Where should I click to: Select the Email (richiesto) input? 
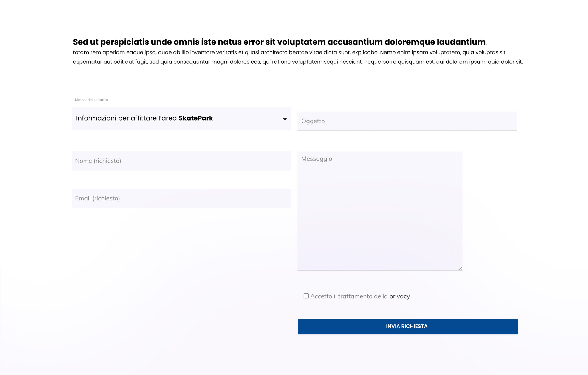(181, 198)
